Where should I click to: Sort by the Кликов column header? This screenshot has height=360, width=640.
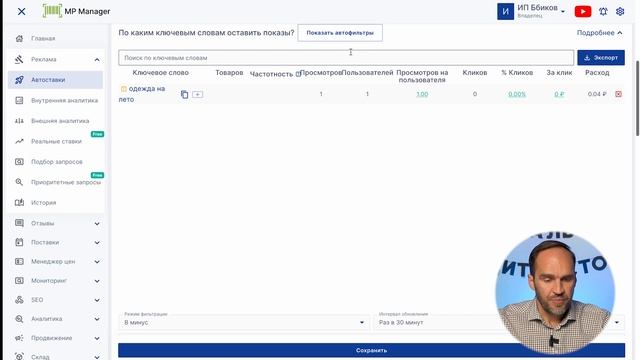click(475, 73)
